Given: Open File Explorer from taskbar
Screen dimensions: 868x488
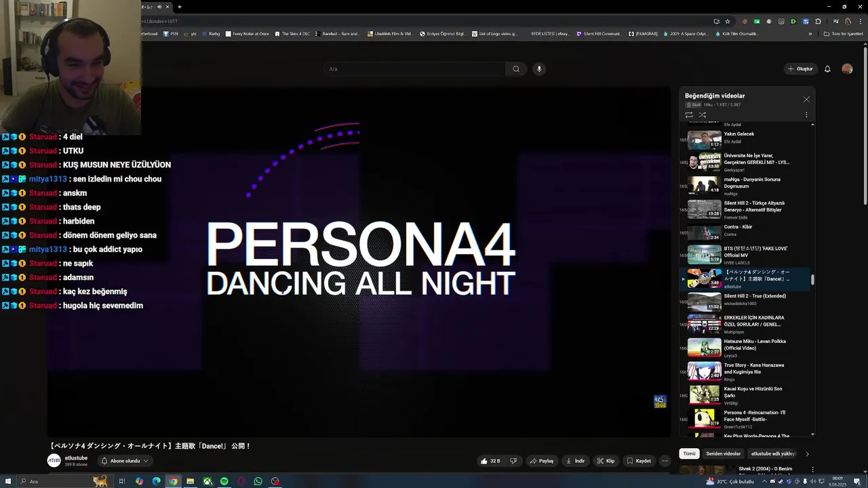Looking at the screenshot, I should [191, 481].
